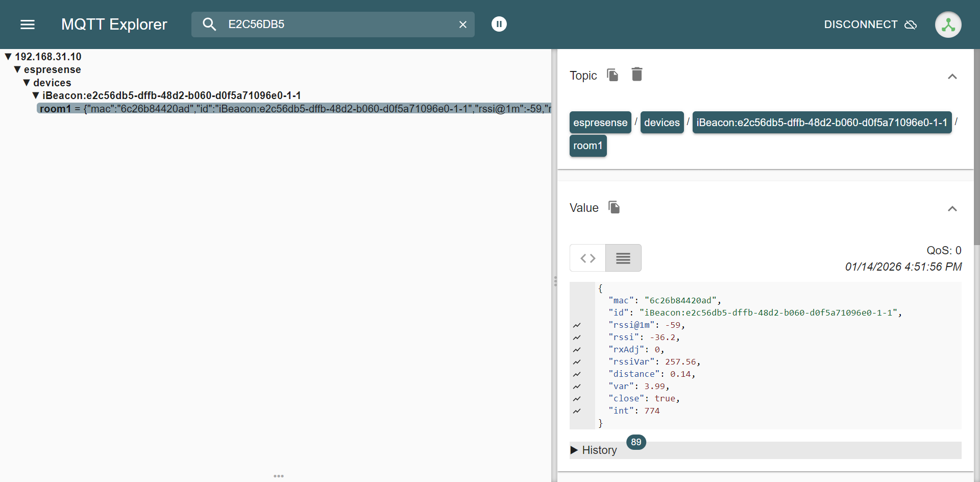Show chart for rssi value

[x=577, y=338]
